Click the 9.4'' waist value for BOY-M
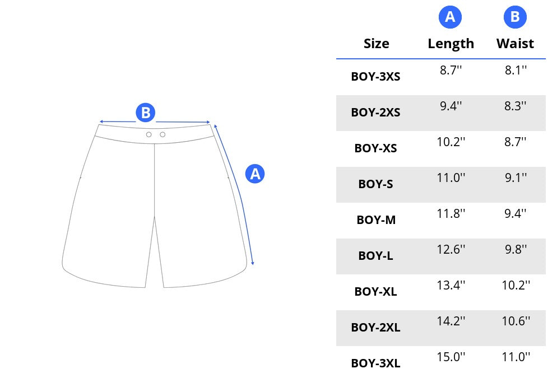557x392 pixels. tap(515, 213)
